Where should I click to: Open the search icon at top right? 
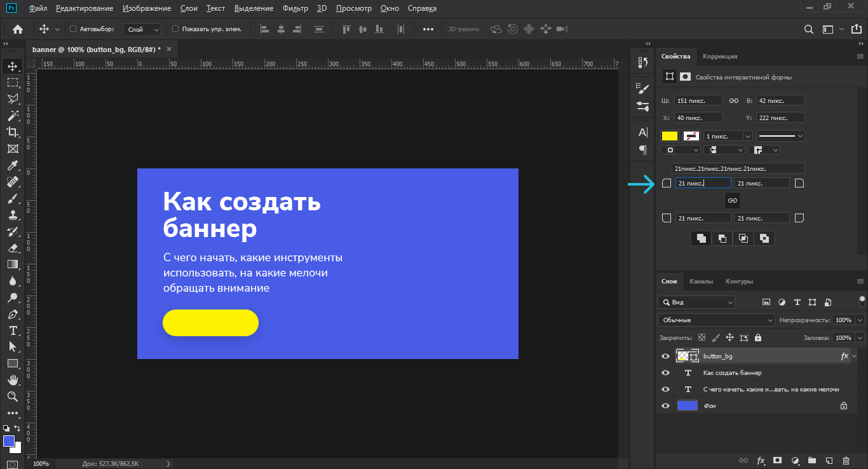pos(808,29)
